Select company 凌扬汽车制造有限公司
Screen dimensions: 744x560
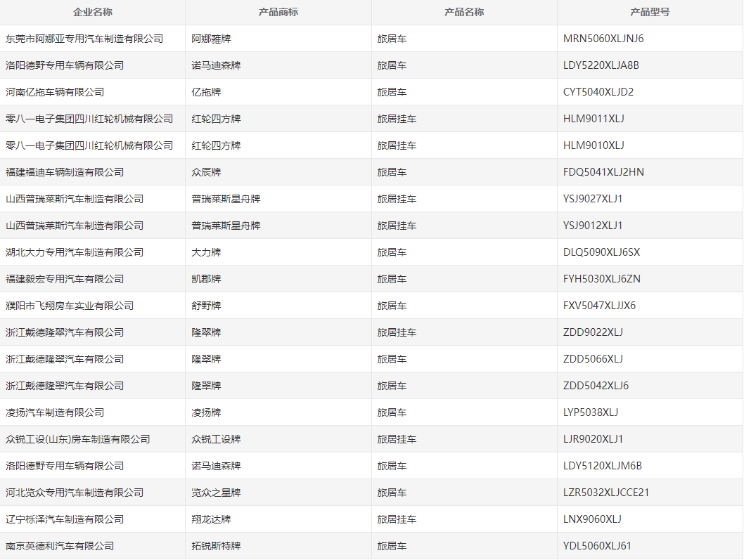(55, 412)
